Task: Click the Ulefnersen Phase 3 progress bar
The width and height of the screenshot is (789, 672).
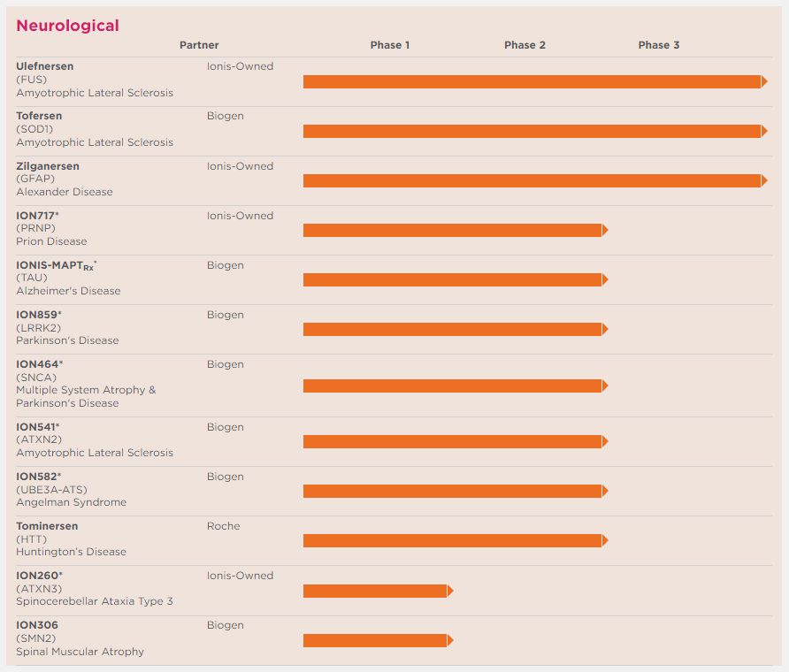Action: click(531, 82)
